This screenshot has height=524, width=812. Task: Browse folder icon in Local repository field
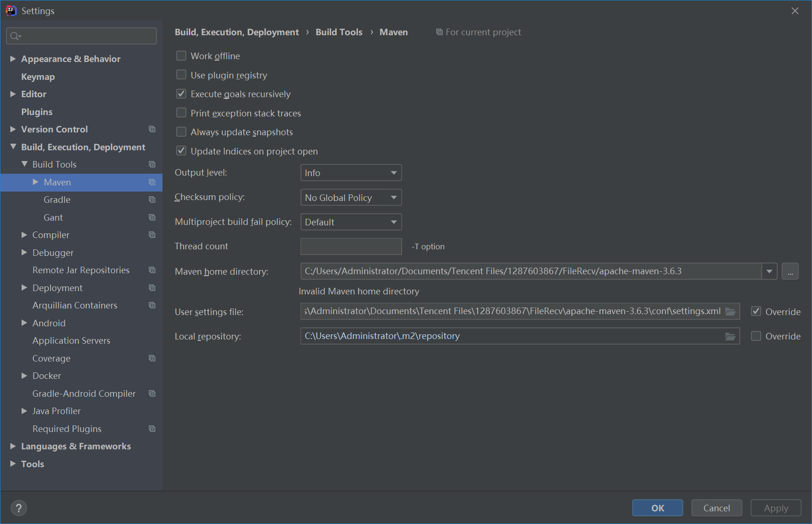(x=730, y=336)
